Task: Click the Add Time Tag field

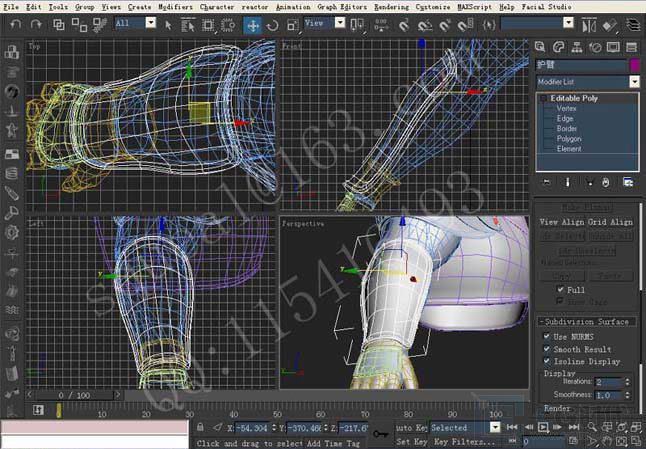Action: (333, 443)
